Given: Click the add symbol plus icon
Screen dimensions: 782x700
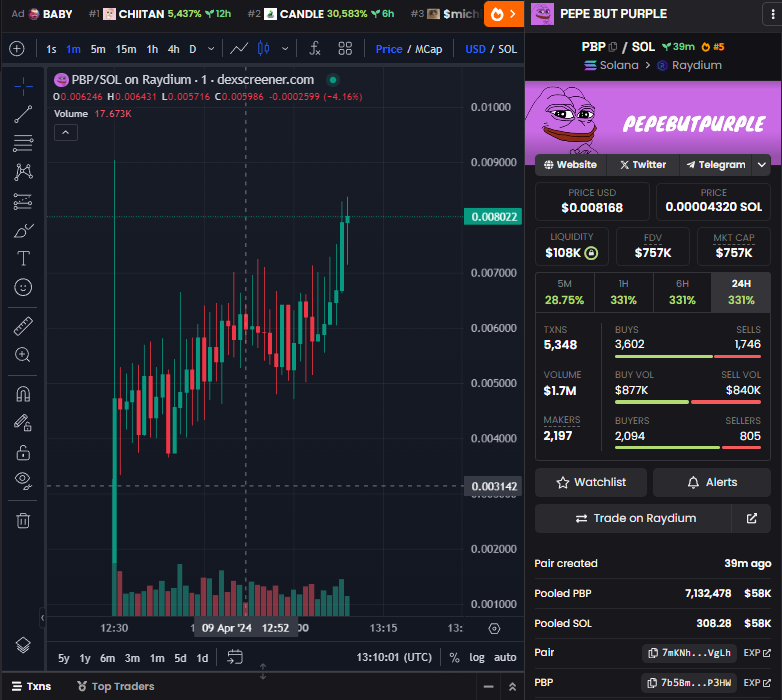Looking at the screenshot, I should 17,49.
